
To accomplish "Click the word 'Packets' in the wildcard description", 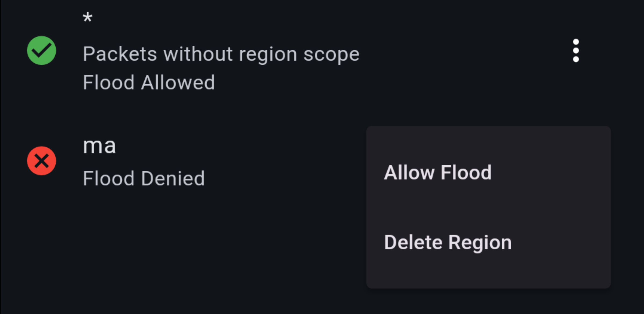I will 120,54.
